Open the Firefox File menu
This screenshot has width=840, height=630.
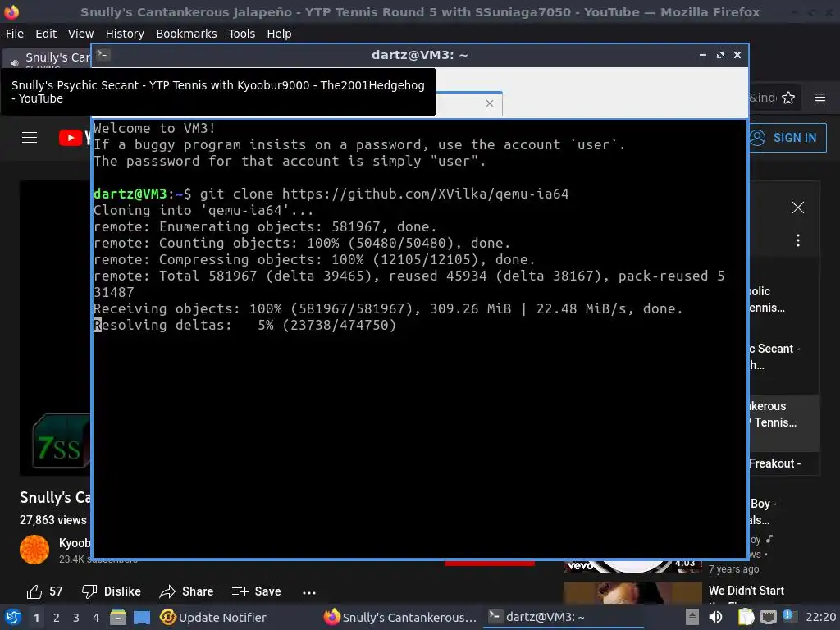pyautogui.click(x=15, y=34)
